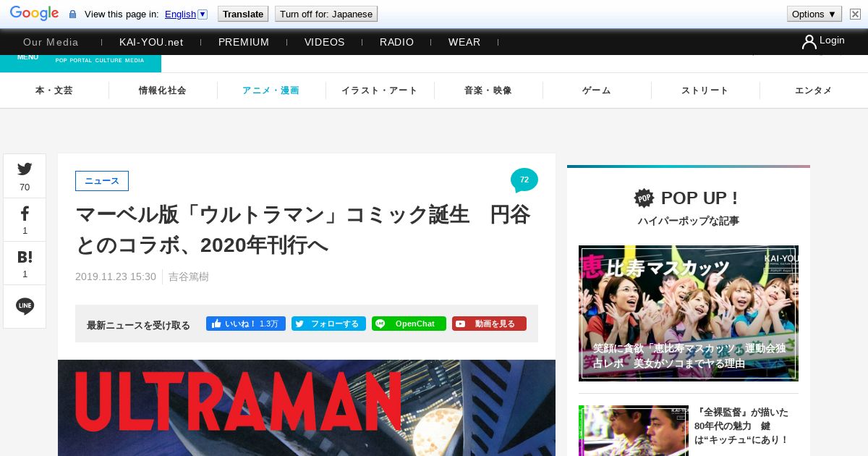
Task: Open RADIO in top media bar
Action: click(397, 42)
